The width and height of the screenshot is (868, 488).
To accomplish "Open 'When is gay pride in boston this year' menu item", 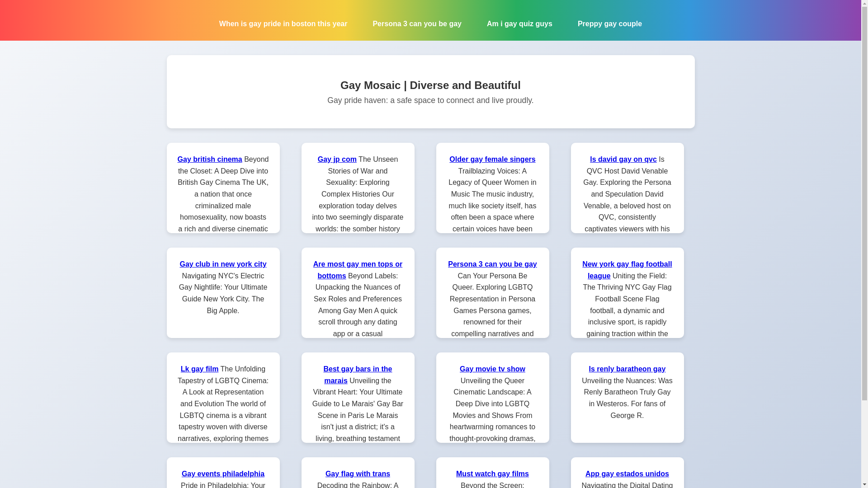I will 283,23.
